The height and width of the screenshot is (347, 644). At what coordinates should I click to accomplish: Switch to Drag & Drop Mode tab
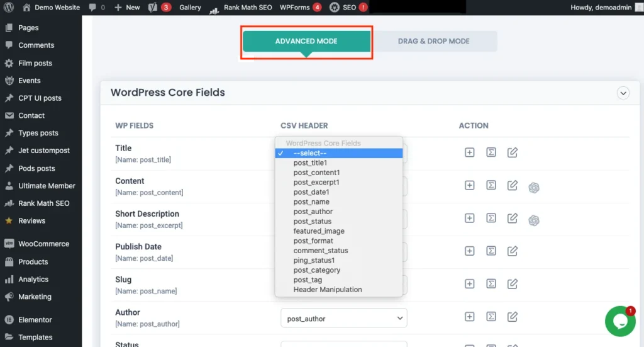[433, 42]
